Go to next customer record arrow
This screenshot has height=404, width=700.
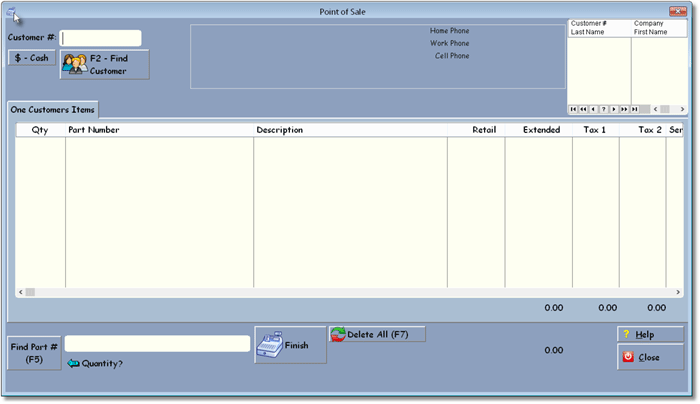[614, 109]
